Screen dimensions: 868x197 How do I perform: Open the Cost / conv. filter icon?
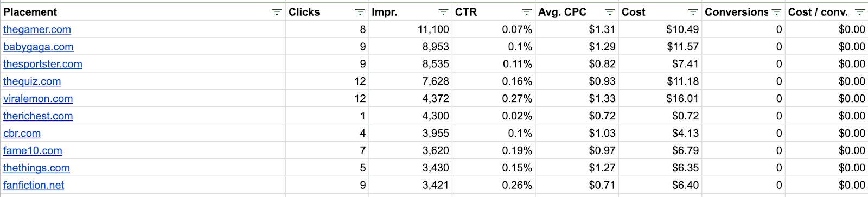pos(859,12)
